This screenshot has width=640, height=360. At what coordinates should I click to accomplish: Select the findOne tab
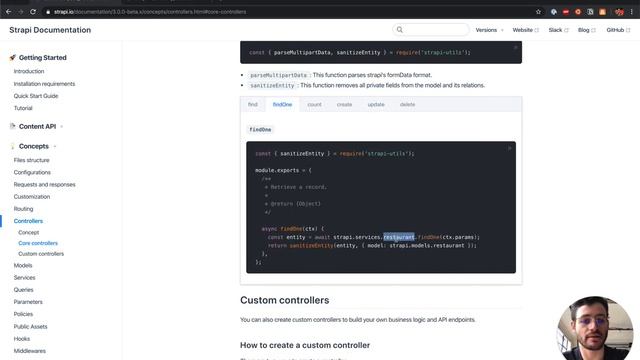coord(282,104)
